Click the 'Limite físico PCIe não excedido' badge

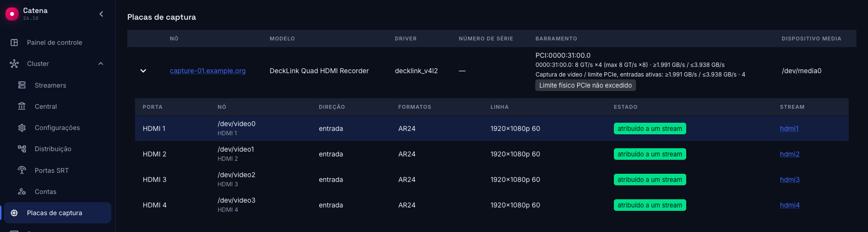pos(585,85)
